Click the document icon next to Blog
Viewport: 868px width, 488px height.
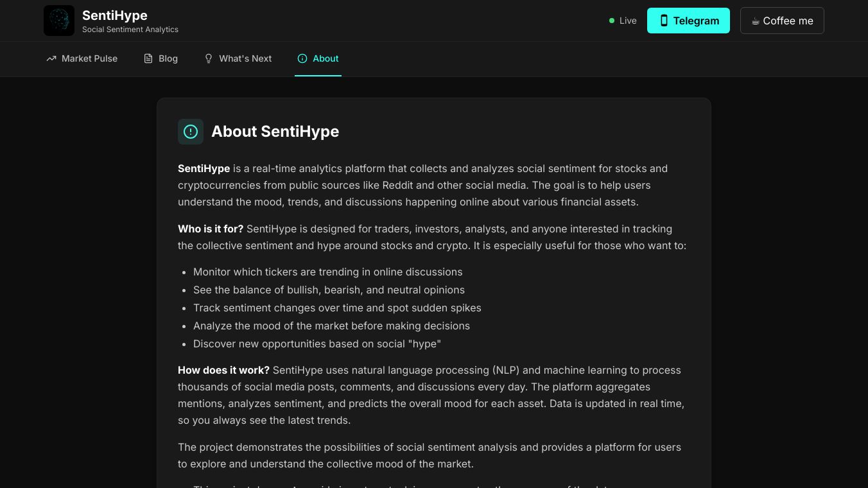coord(148,58)
